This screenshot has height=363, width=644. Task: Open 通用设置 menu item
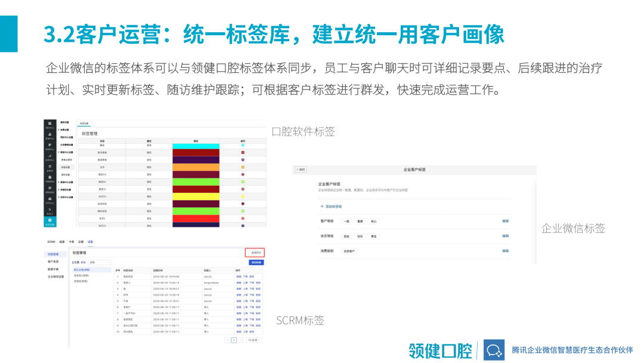click(x=65, y=122)
